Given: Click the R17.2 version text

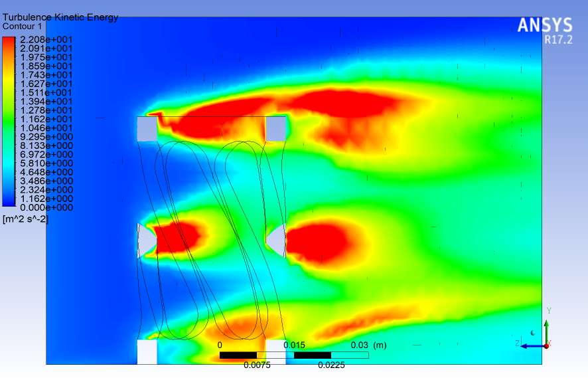Looking at the screenshot, I should (558, 39).
